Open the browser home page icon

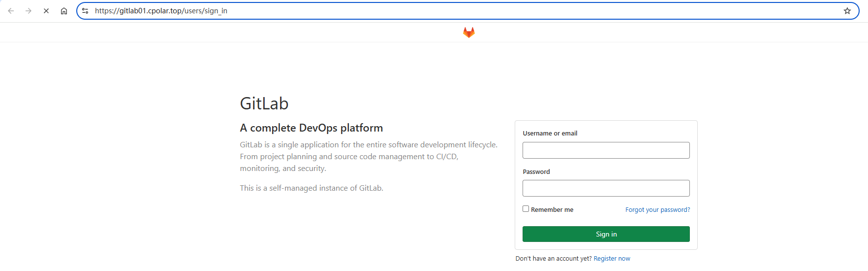[x=64, y=11]
